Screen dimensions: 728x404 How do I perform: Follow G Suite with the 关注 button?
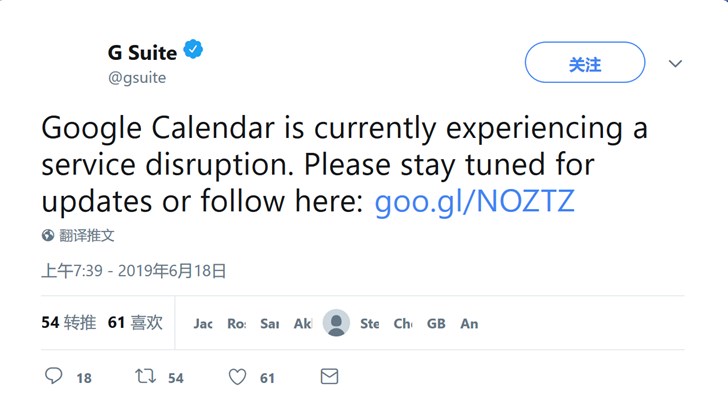coord(585,64)
